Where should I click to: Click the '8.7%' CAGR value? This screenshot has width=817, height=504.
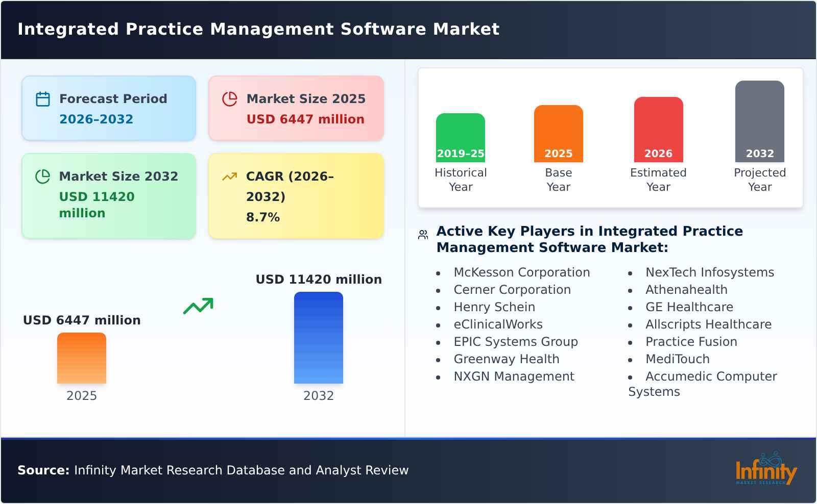[x=263, y=217]
